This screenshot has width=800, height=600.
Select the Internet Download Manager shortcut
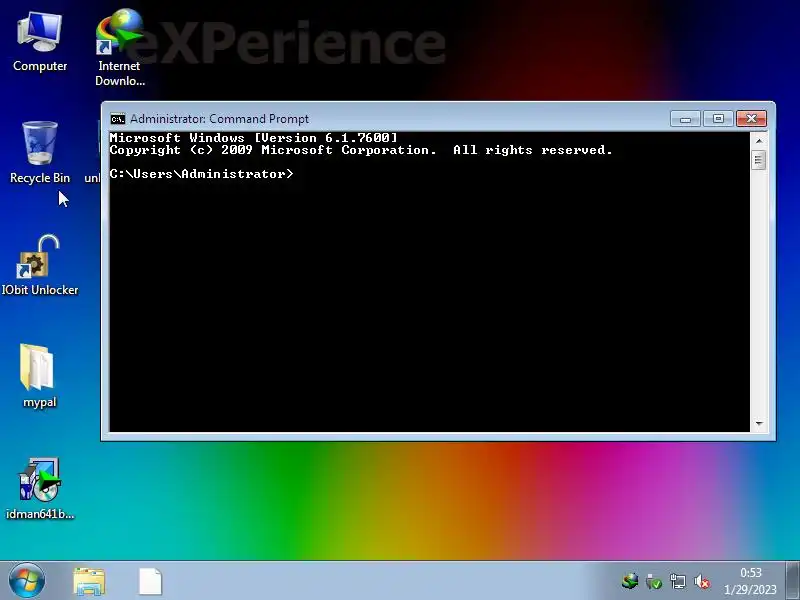coord(120,47)
